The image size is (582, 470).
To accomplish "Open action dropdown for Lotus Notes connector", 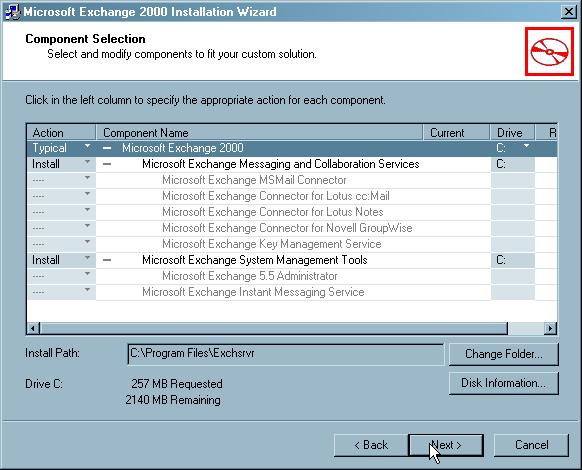I will click(x=87, y=210).
